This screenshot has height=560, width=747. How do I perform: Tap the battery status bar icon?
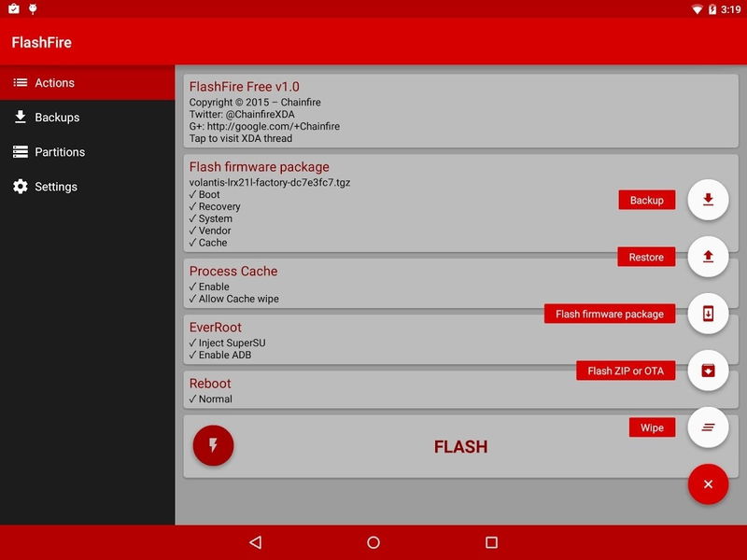pyautogui.click(x=712, y=9)
